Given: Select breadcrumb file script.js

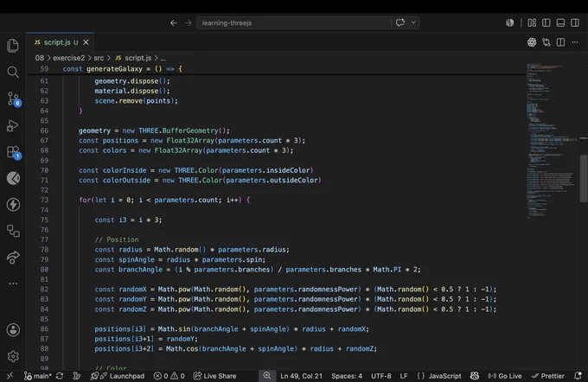Looking at the screenshot, I should click(133, 58).
